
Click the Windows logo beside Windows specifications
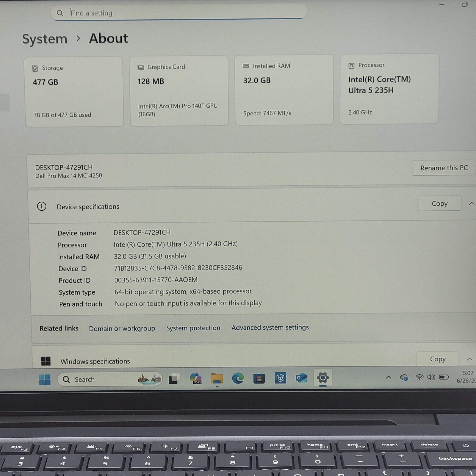[46, 361]
